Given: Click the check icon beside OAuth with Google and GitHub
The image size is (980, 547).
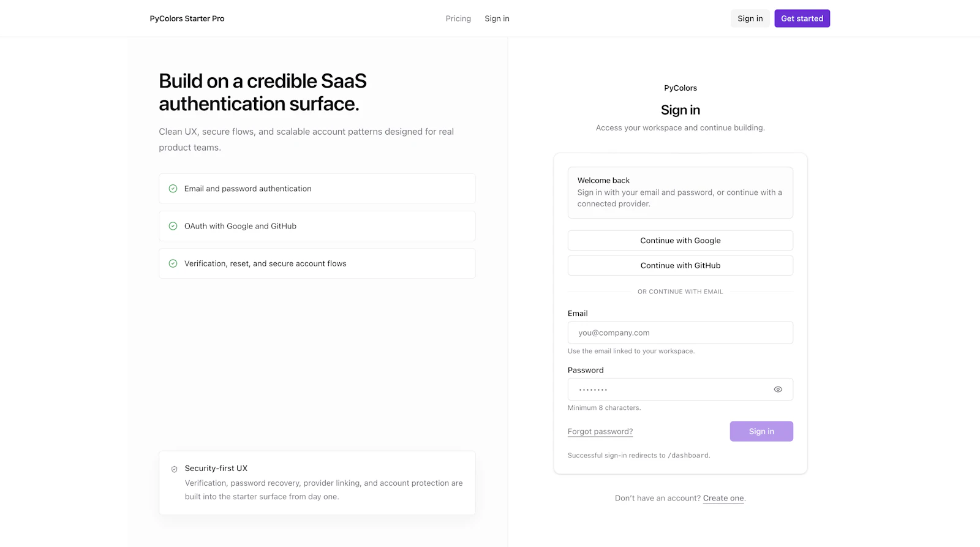Looking at the screenshot, I should click(x=173, y=226).
